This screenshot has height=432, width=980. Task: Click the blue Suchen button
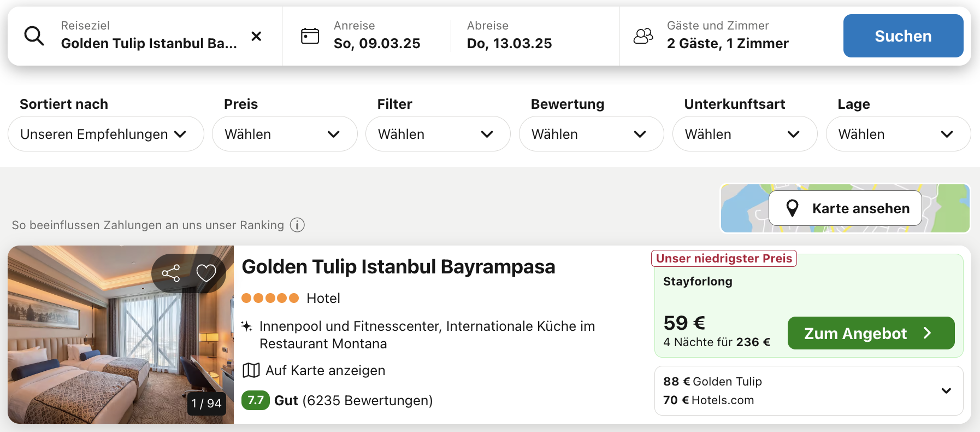click(903, 36)
